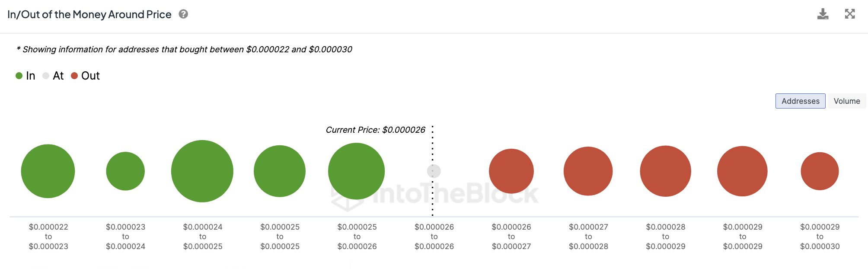Select the red $0.000028 to $0.000029 bubble
The width and height of the screenshot is (868, 269).
tap(665, 171)
